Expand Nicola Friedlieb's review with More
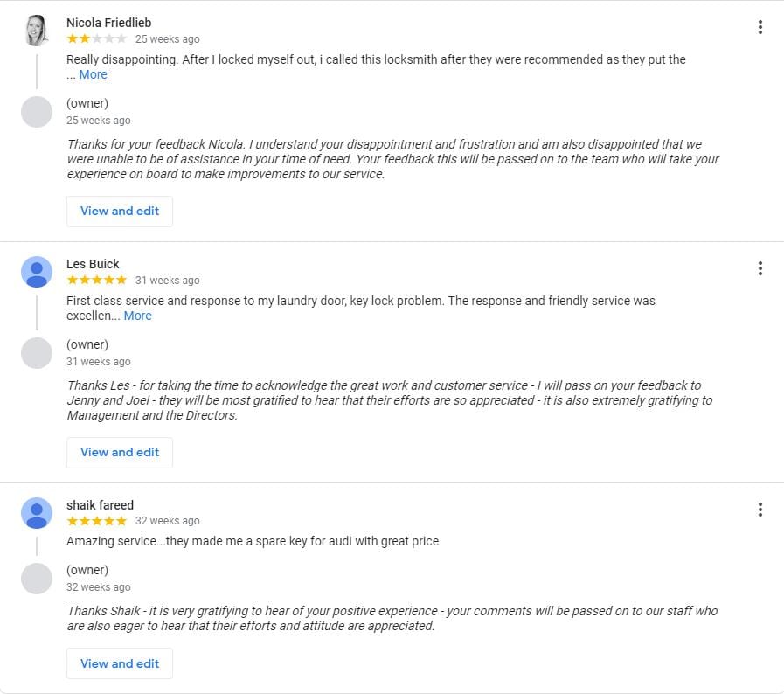784x694 pixels. 94,74
